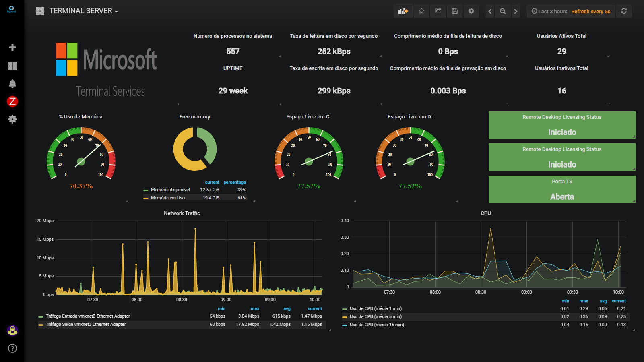Toggle Uso de CPU (média 5 min) series
Viewport: 644px width, 362px height.
pyautogui.click(x=376, y=316)
